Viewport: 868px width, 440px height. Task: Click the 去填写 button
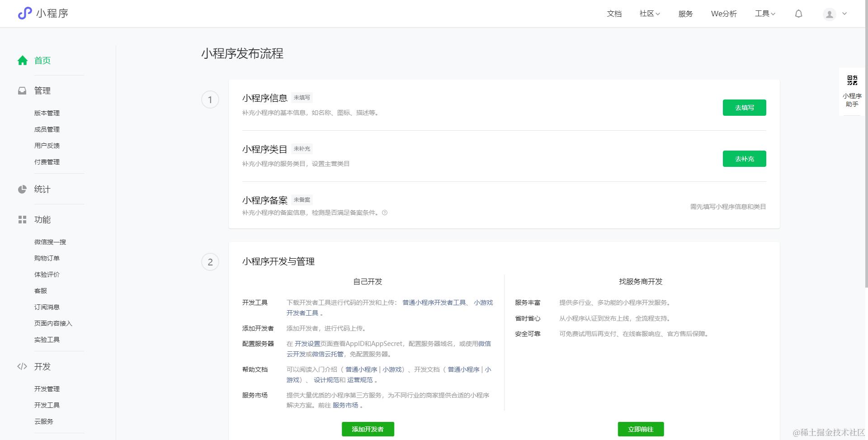[x=744, y=108]
